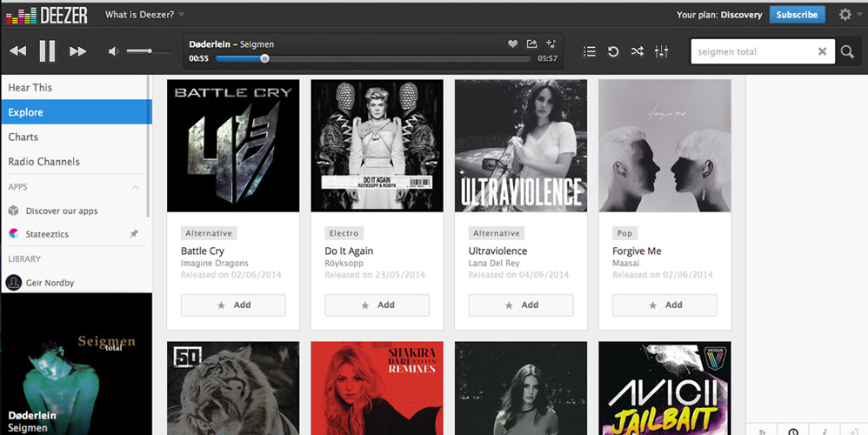Run search with magnifier icon
Screen dimensions: 868x435
847,51
